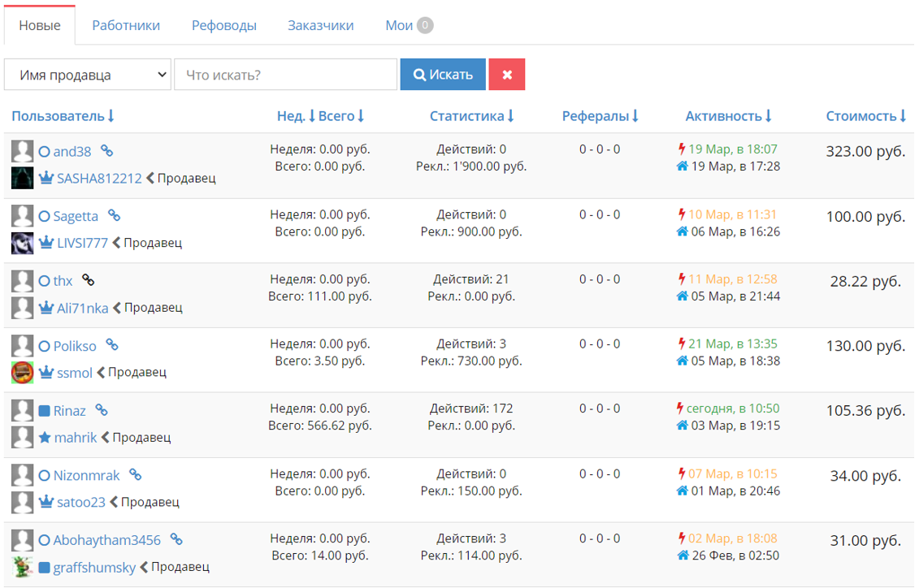
Task: Sort by Активность column
Action: pyautogui.click(x=728, y=116)
